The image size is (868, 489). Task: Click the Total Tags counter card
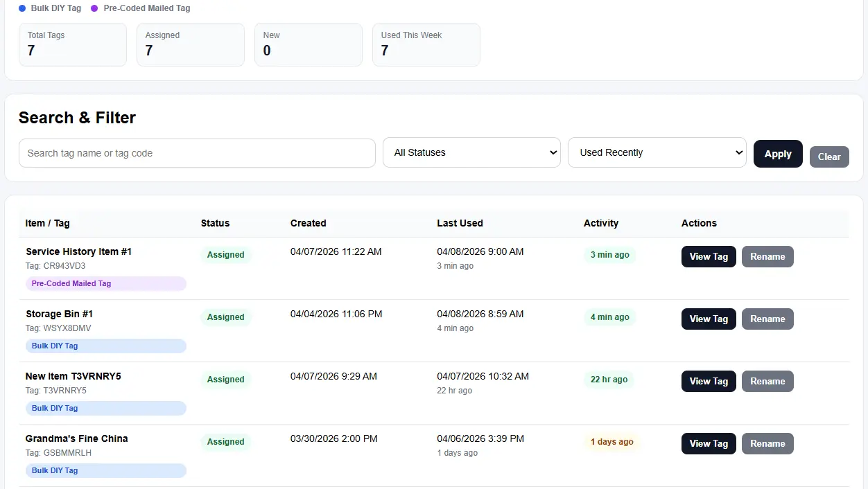pos(72,44)
